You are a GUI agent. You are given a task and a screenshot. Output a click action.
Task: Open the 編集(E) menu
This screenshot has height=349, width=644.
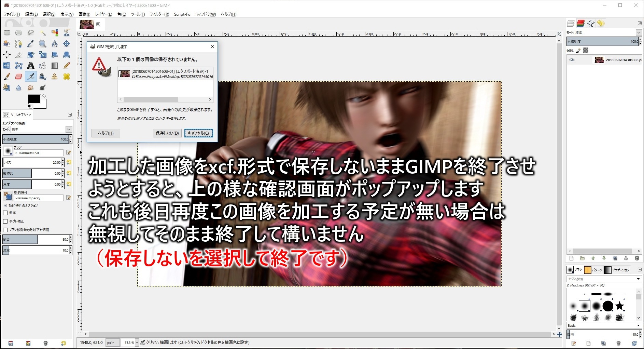[x=31, y=14]
